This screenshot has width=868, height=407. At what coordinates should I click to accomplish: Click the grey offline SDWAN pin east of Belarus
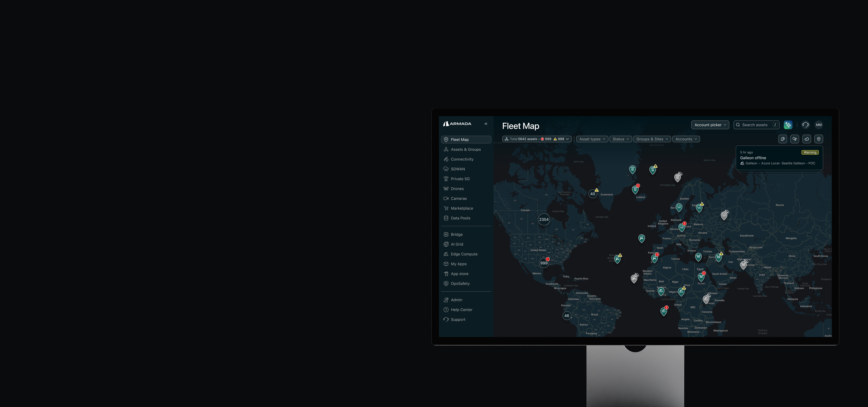[x=724, y=215]
